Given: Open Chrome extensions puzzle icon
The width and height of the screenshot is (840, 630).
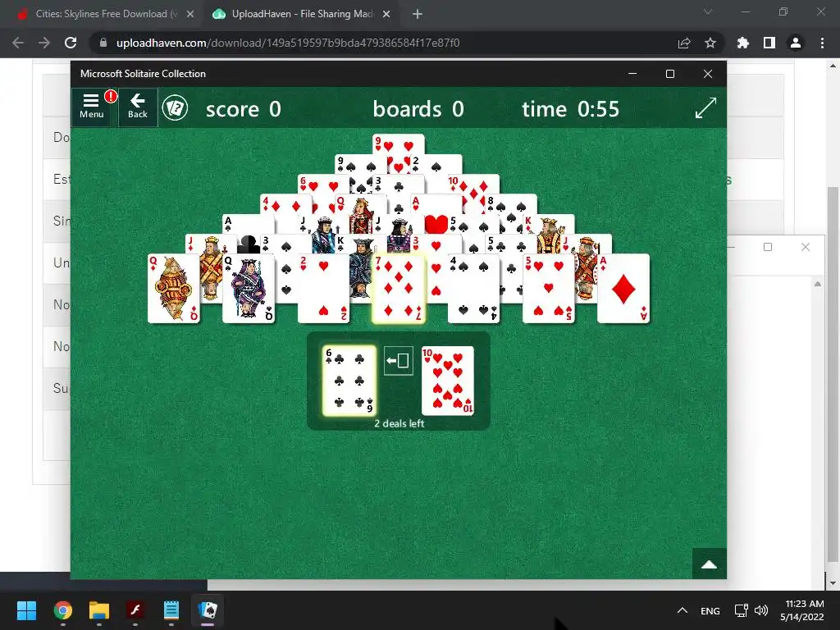Looking at the screenshot, I should click(x=743, y=43).
